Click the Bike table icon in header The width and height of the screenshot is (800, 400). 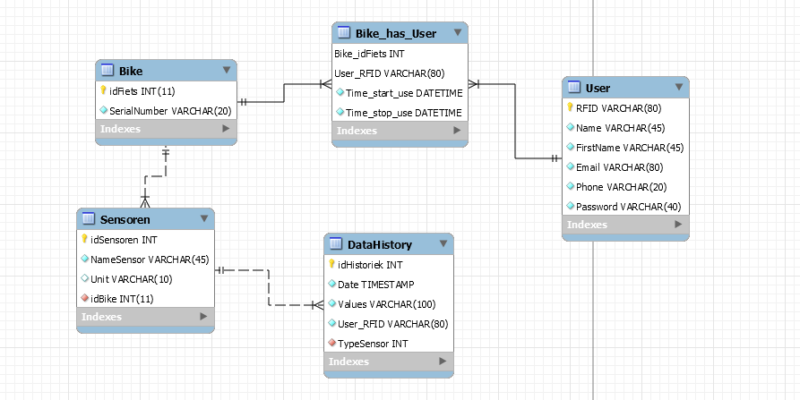(107, 70)
